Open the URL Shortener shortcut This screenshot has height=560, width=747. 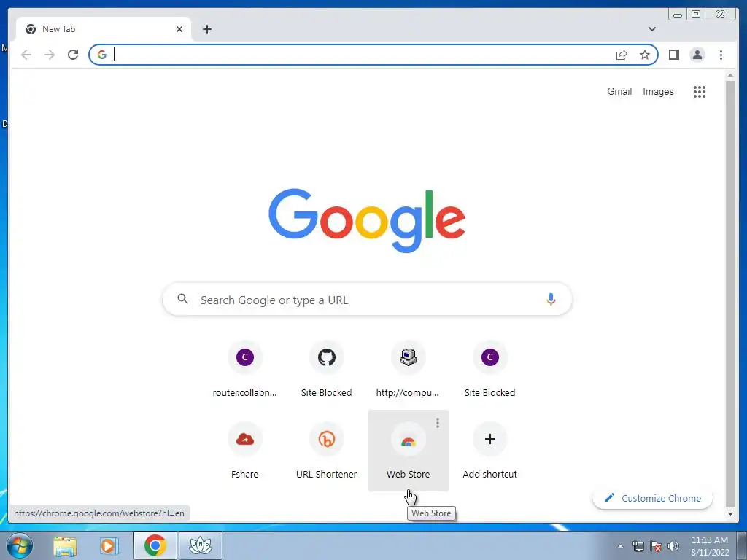[326, 451]
